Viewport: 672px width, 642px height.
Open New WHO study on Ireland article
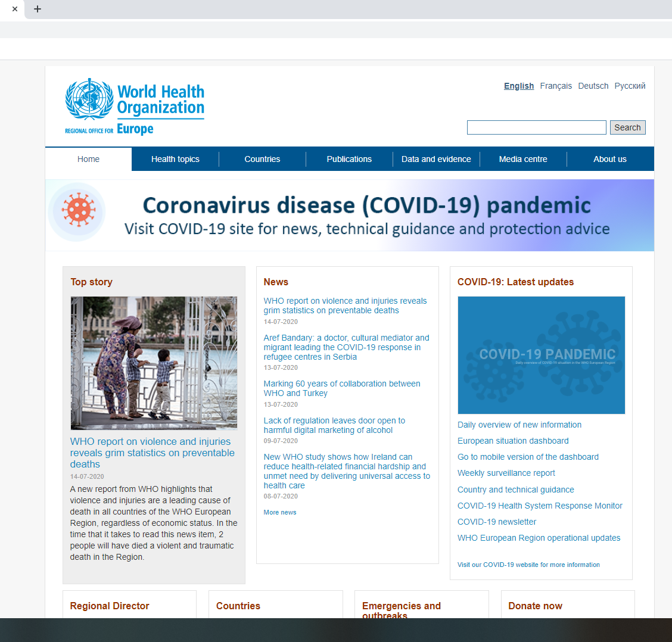coord(347,471)
